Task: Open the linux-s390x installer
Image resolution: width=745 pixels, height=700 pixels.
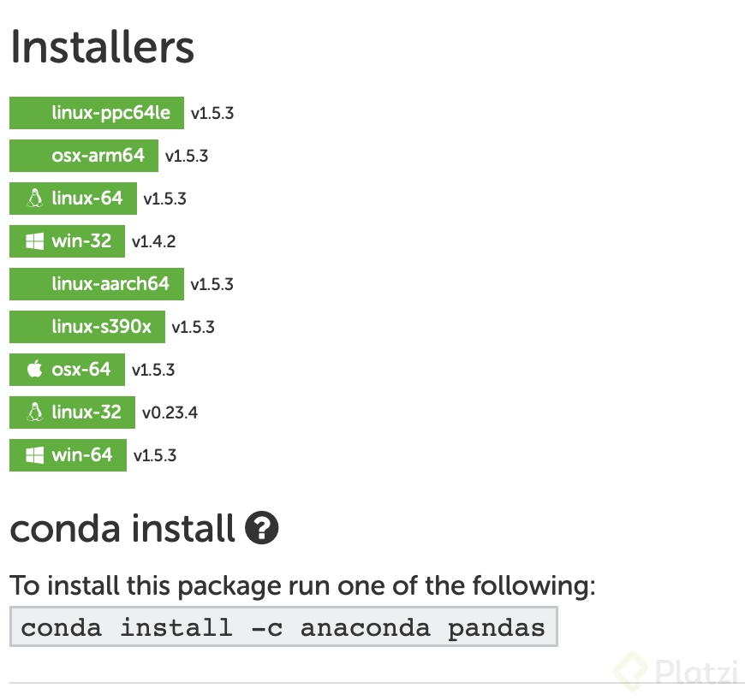Action: (x=86, y=326)
